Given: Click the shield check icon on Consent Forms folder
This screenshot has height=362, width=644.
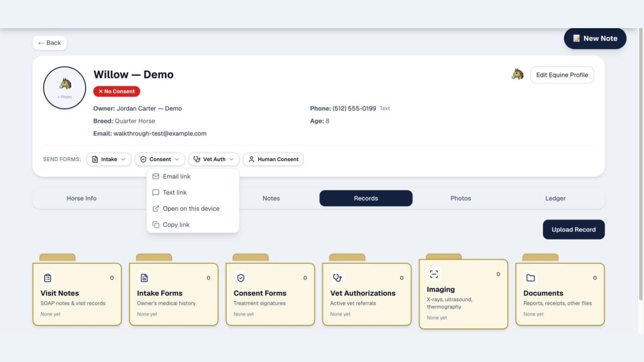Looking at the screenshot, I should (x=241, y=278).
